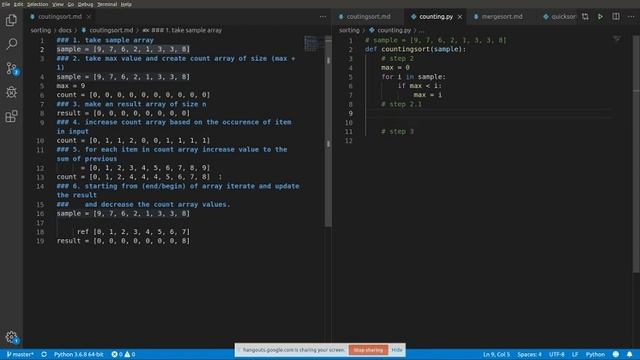The image size is (640, 360).
Task: Click the feedback smiley in status bar
Action: [616, 354]
